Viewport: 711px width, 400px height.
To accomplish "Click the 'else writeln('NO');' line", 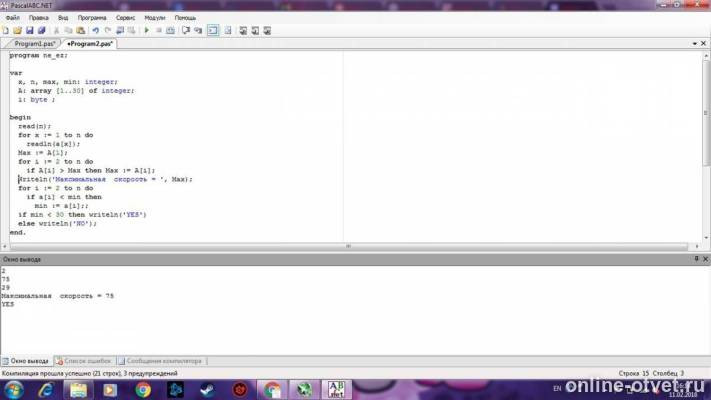I will point(58,224).
